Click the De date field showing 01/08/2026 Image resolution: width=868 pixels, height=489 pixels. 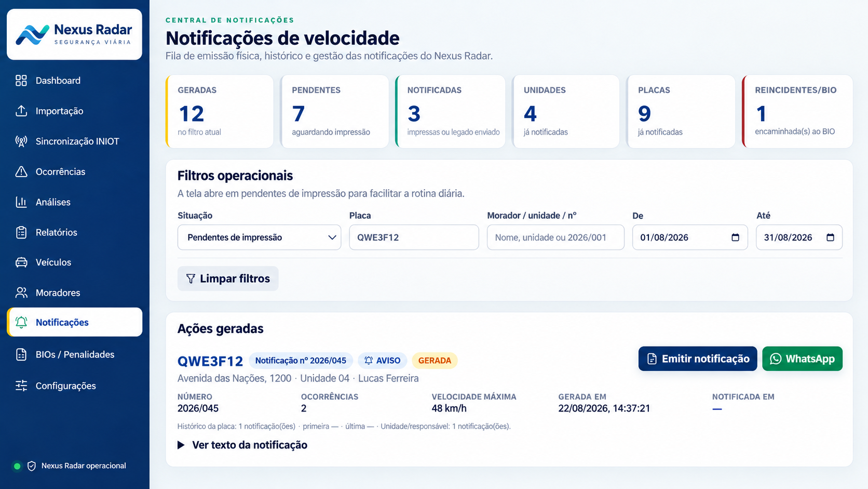coord(690,237)
